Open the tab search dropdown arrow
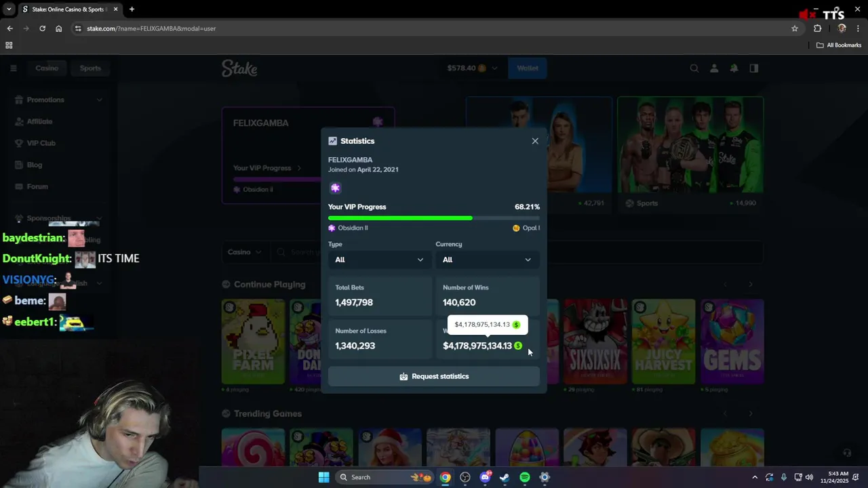Image resolution: width=868 pixels, height=488 pixels. click(x=9, y=9)
